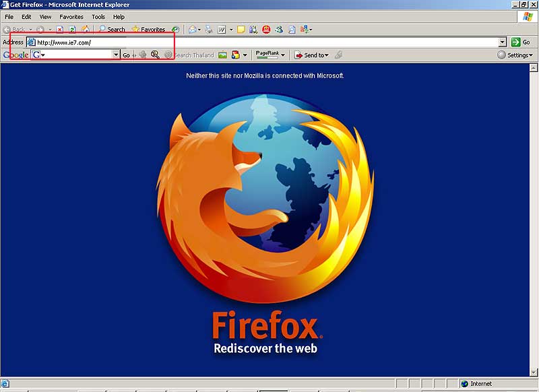Click the Internet zone icon in status bar

[x=465, y=384]
